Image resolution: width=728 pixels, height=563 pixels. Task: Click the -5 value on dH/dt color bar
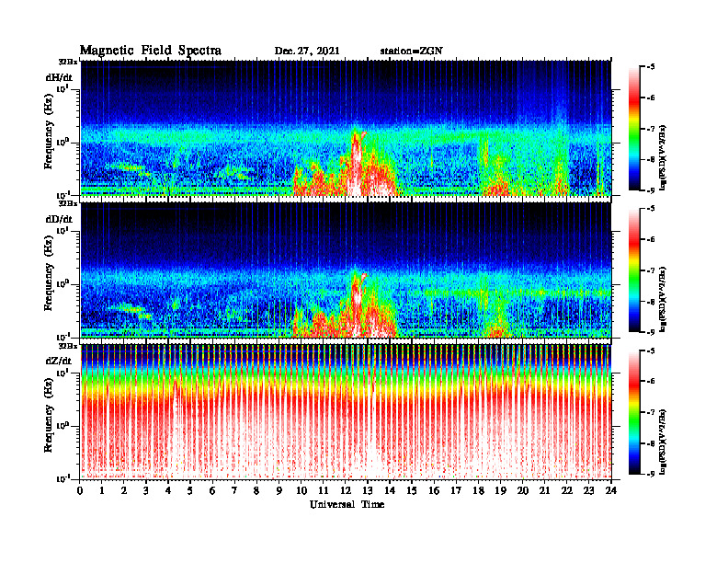click(x=651, y=67)
